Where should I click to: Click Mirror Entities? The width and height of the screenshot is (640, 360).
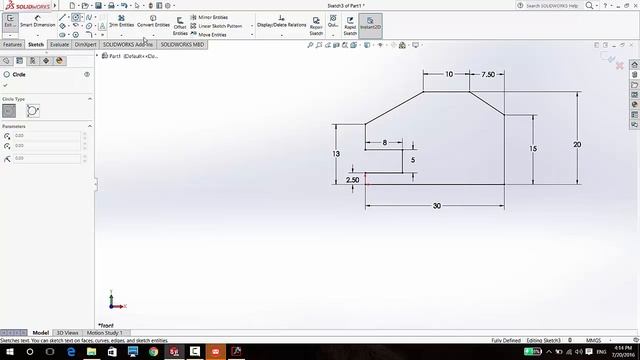pos(209,17)
